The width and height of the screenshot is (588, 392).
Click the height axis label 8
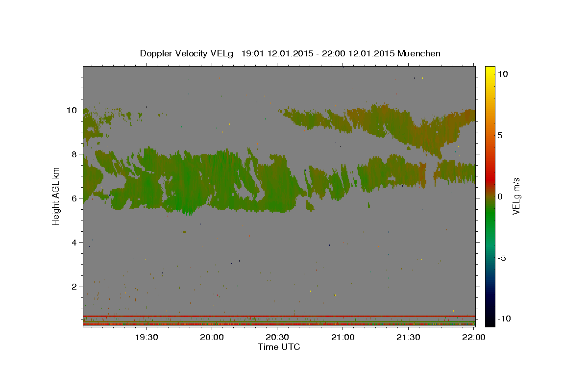(x=75, y=154)
